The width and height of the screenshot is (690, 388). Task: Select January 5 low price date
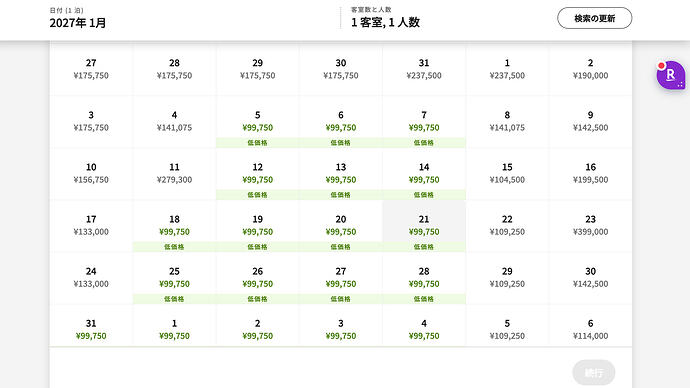point(257,122)
